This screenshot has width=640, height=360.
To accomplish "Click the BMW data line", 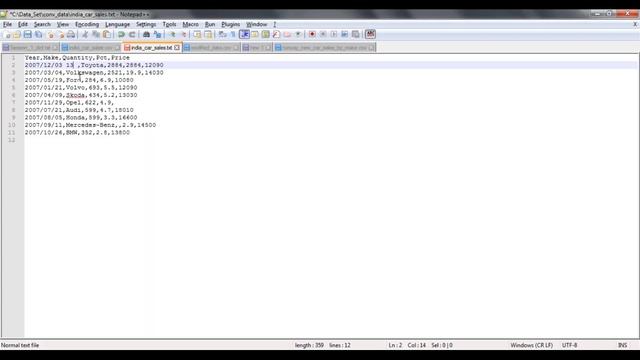I will click(77, 133).
